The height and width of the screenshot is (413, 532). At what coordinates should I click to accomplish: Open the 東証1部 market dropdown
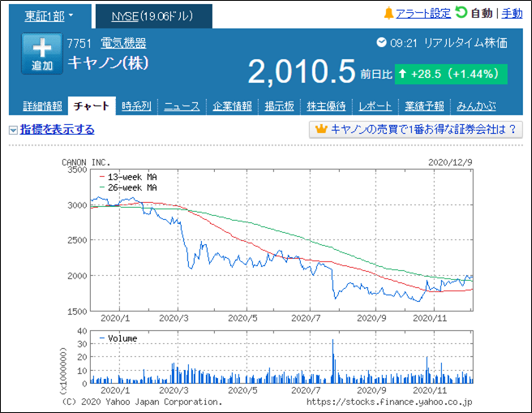coord(49,16)
